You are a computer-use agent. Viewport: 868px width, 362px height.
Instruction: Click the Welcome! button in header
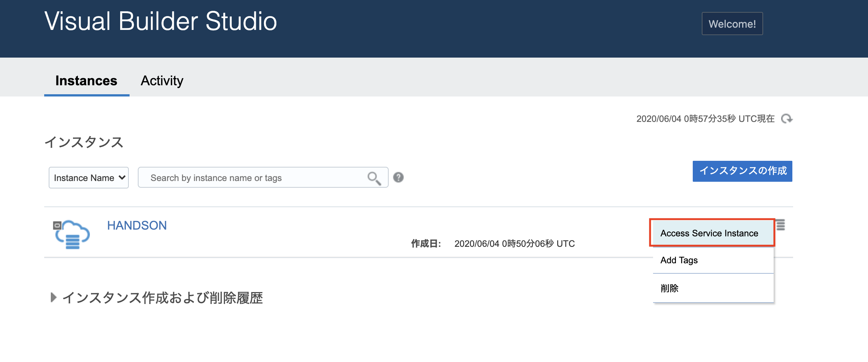click(732, 24)
